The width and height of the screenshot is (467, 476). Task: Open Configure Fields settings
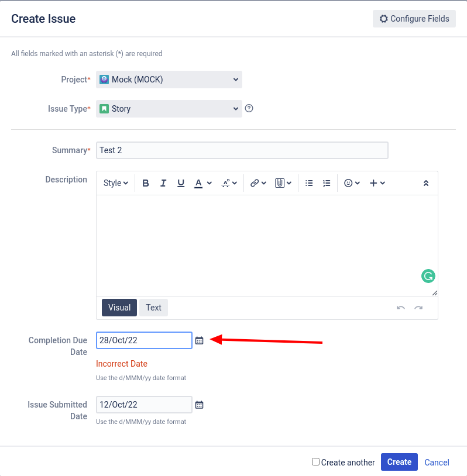[x=414, y=19]
